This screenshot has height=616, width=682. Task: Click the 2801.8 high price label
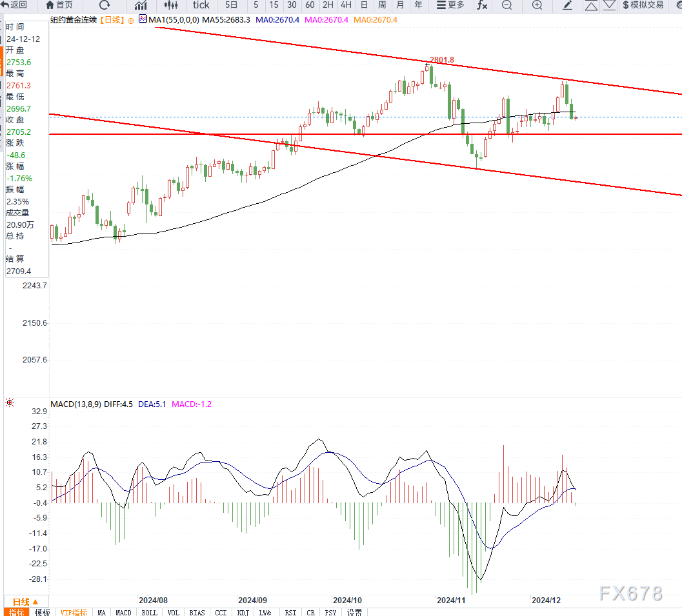[x=442, y=59]
